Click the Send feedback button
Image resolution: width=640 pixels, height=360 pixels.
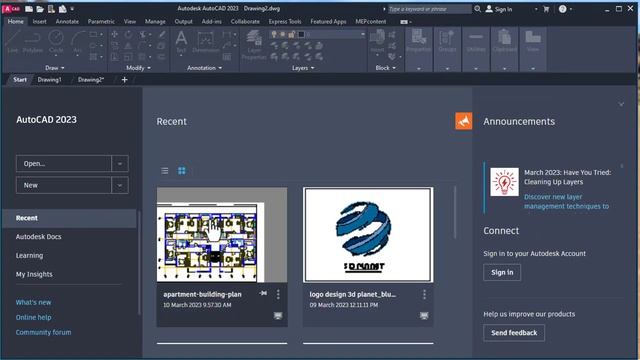(x=514, y=333)
